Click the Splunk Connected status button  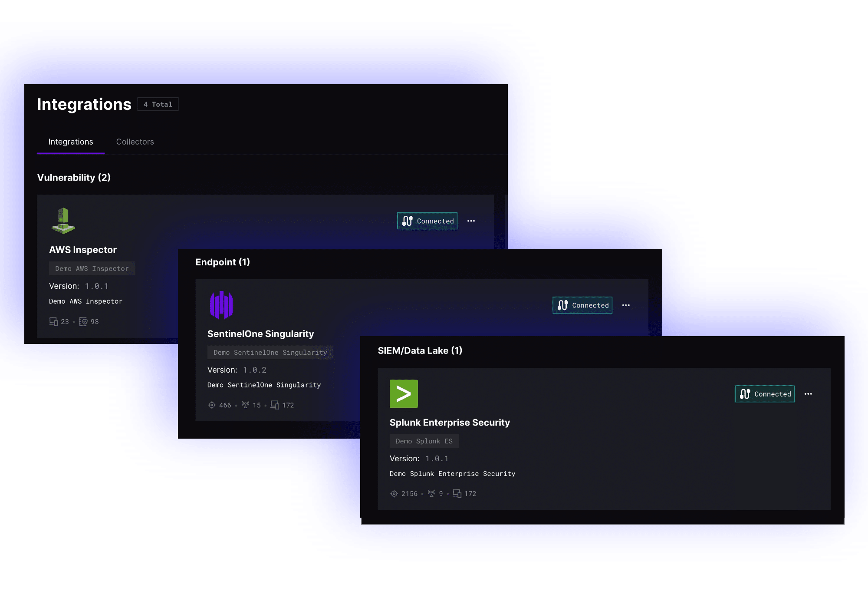pos(765,394)
